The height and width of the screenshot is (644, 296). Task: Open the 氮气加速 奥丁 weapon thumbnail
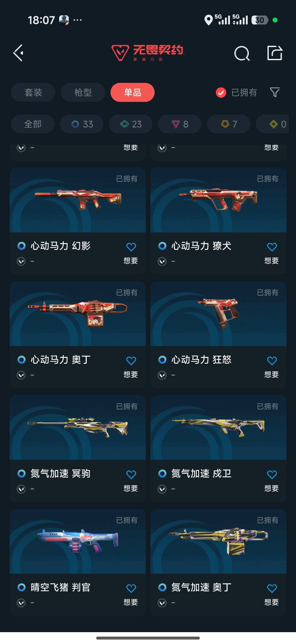[x=218, y=541]
